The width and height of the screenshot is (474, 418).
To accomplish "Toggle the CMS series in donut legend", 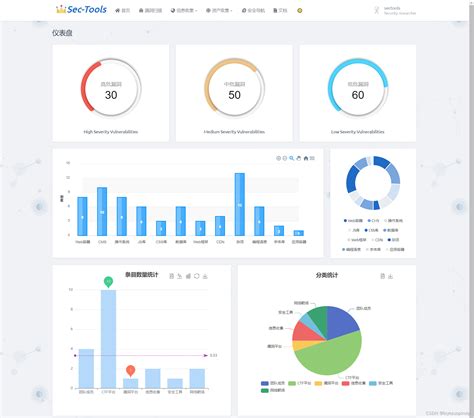I will pos(373,221).
